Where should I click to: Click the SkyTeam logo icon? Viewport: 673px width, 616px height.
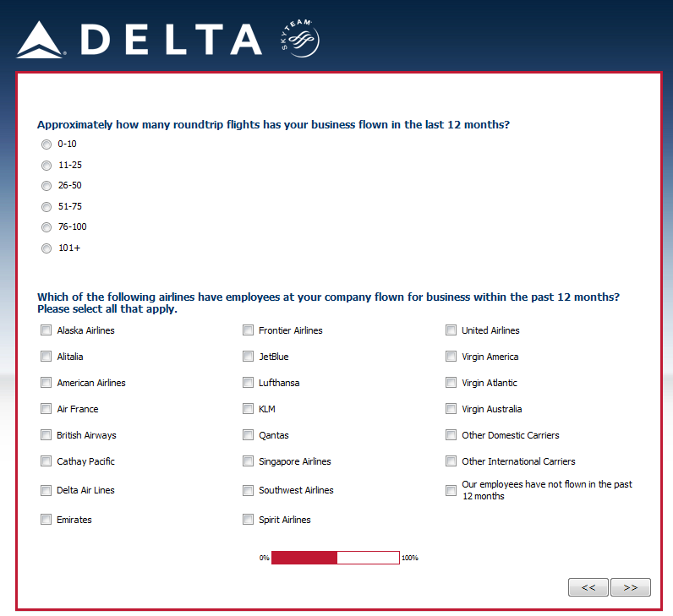[x=303, y=38]
